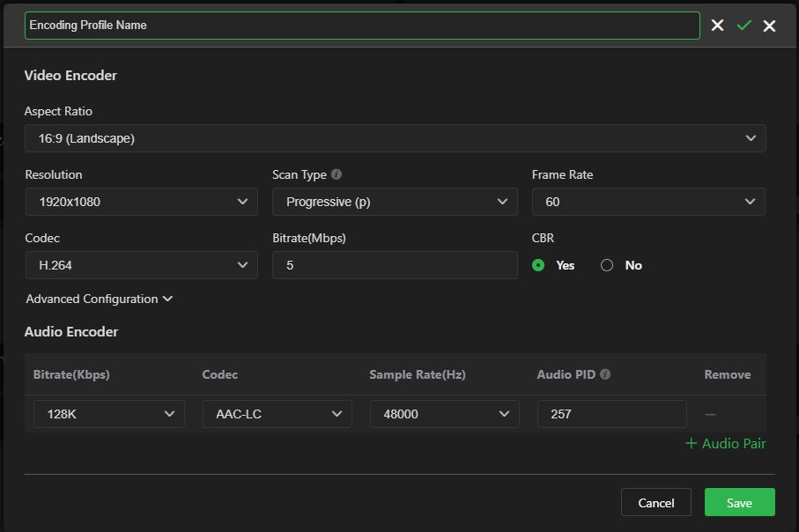Click the Remove dash for audio row
Image resolution: width=799 pixels, height=532 pixels.
pyautogui.click(x=710, y=414)
